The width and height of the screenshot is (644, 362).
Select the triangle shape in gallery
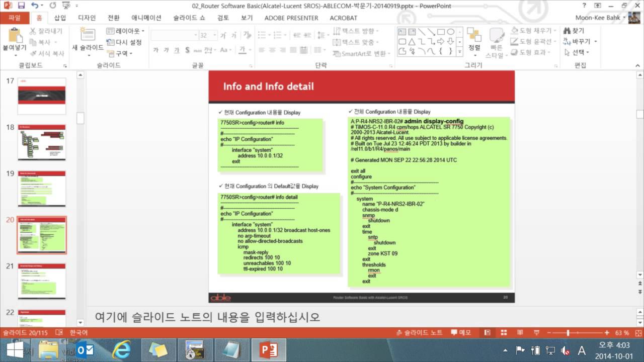tap(412, 41)
